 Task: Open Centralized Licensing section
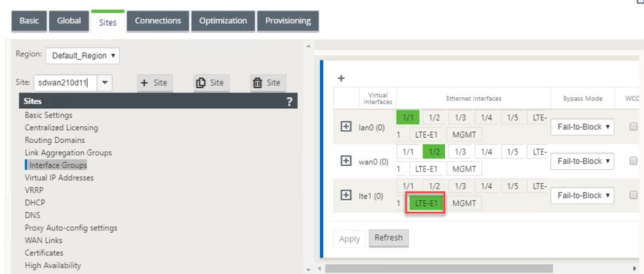coord(61,128)
